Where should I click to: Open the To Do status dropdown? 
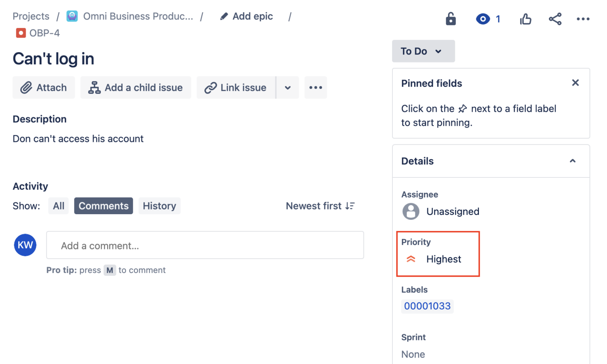423,51
